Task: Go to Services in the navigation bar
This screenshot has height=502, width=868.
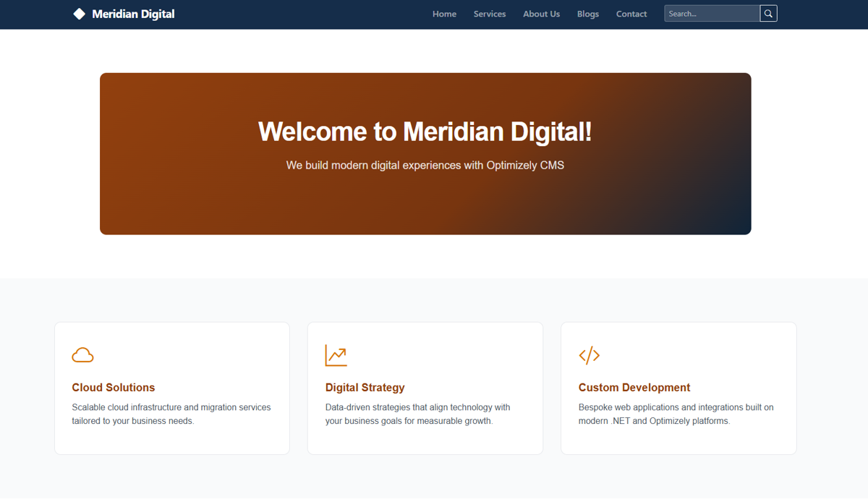Action: point(490,14)
